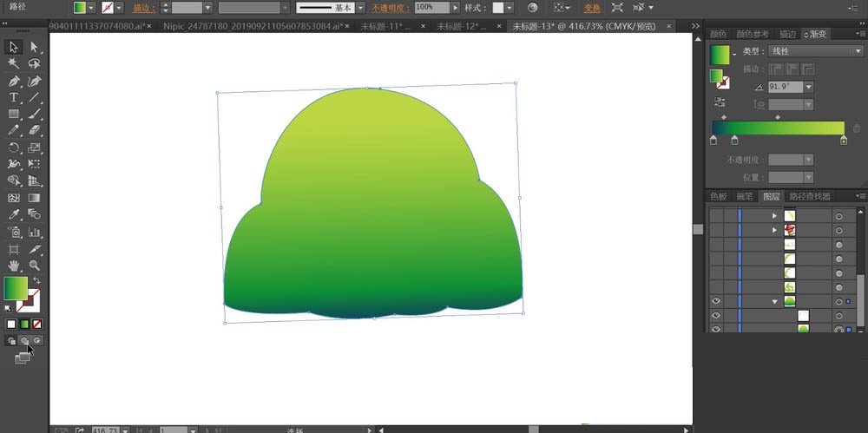Image resolution: width=868 pixels, height=433 pixels.
Task: Click the Reverse Gradient icon in Gradient panel
Action: (x=720, y=102)
